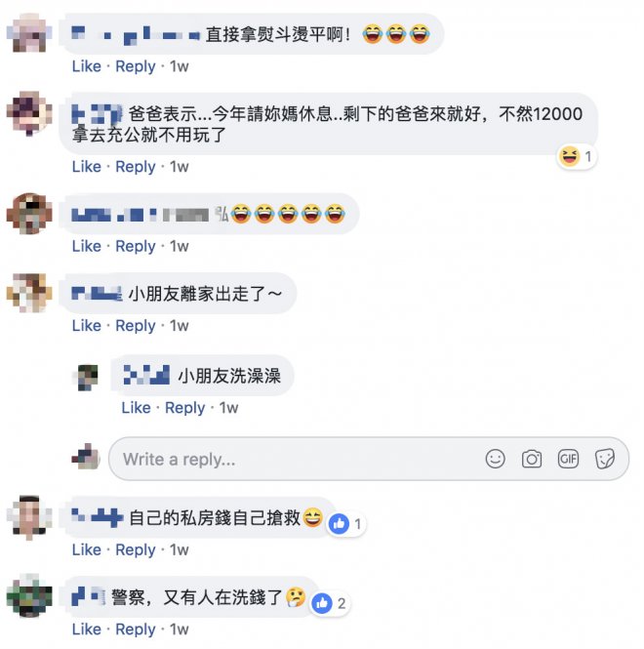Reply to the five laughing emoji comment
644x649 pixels.
click(136, 246)
